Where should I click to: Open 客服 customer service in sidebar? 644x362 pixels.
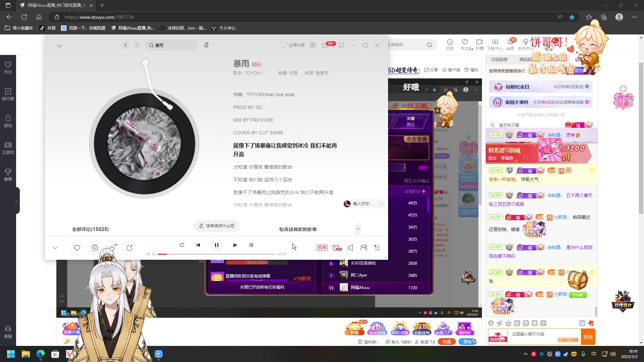8,332
